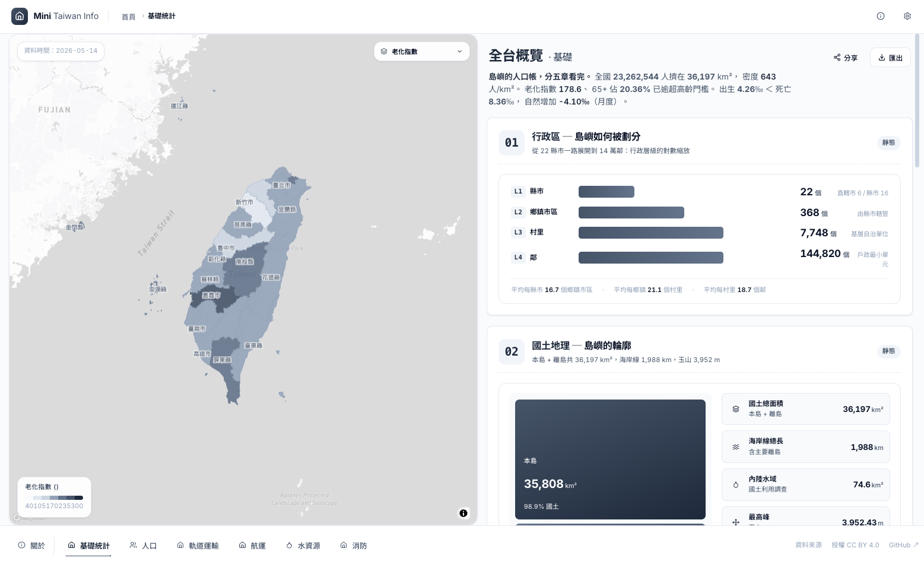The width and height of the screenshot is (924, 561).
Task: Click the L4 鄰 bar
Action: click(651, 258)
